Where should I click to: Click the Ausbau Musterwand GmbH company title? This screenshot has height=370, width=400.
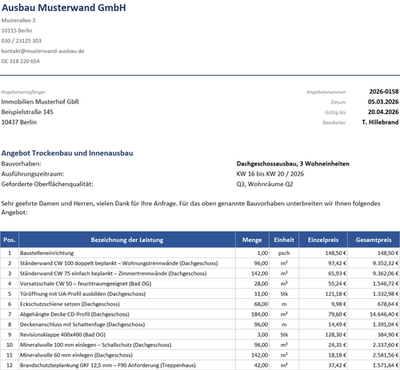click(64, 8)
